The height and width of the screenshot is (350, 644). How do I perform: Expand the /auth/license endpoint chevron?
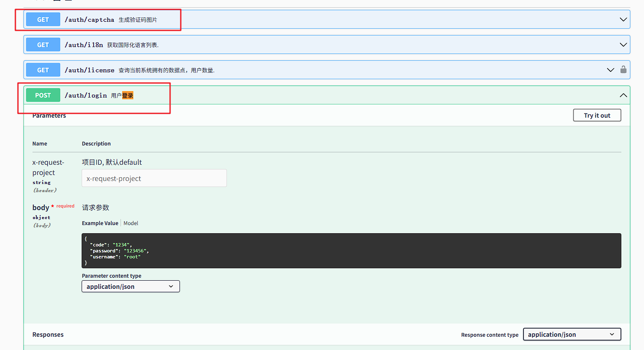click(x=610, y=70)
